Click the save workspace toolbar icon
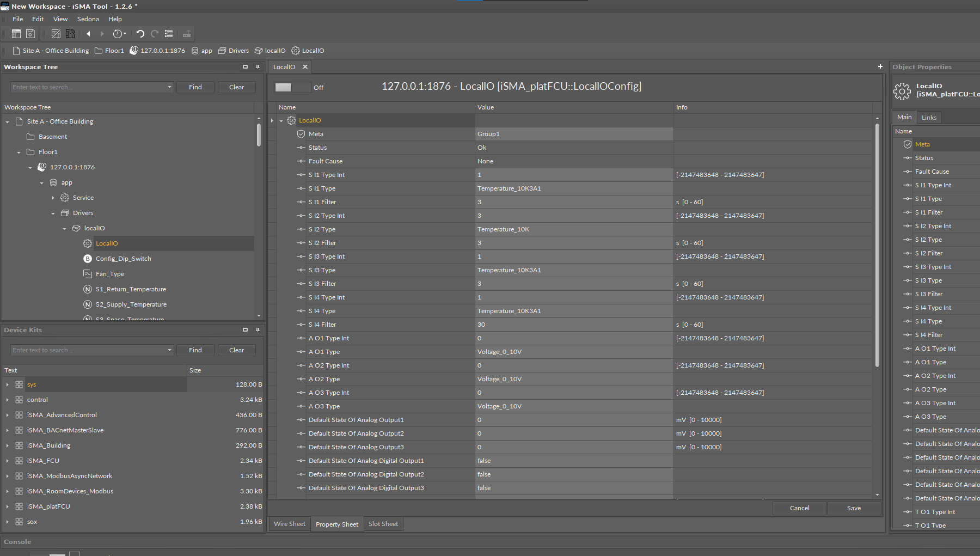980x556 pixels. (x=30, y=34)
